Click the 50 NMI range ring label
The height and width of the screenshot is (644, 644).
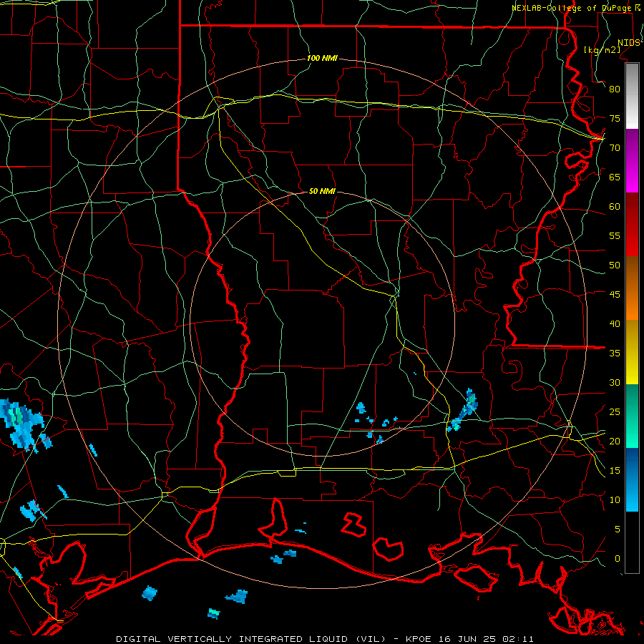[322, 191]
